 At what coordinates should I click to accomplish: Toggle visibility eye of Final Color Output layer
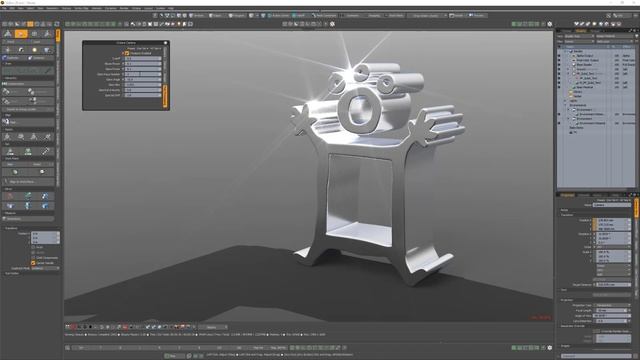[x=559, y=60]
